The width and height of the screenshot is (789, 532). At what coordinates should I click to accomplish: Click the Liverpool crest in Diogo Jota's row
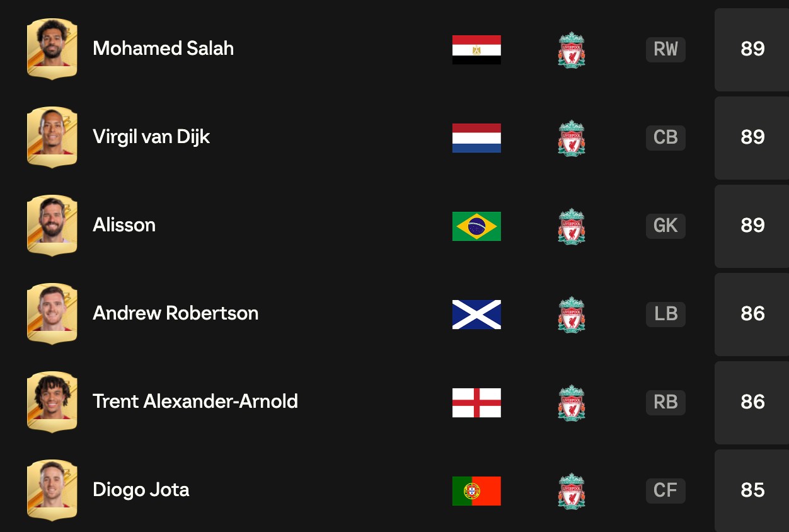[572, 491]
